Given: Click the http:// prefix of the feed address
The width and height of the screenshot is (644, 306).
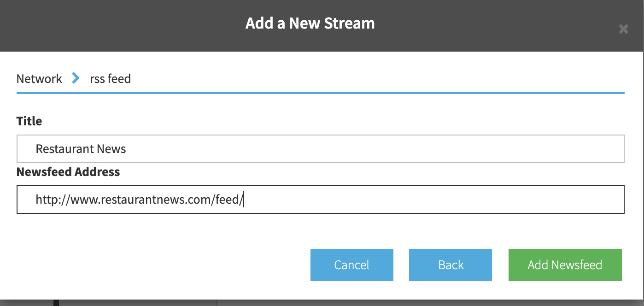Looking at the screenshot, I should pyautogui.click(x=53, y=200).
